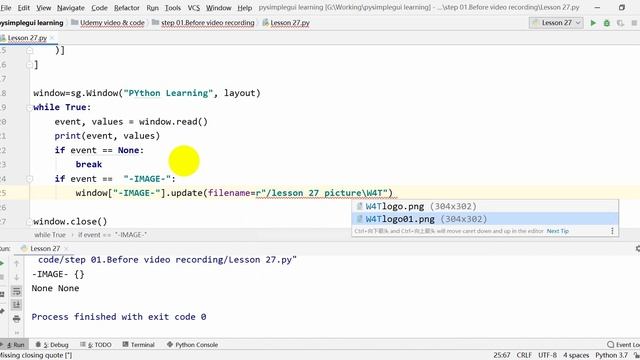The width and height of the screenshot is (640, 360).
Task: Collapse the fold marker at 'while True:'
Action: tap(29, 107)
